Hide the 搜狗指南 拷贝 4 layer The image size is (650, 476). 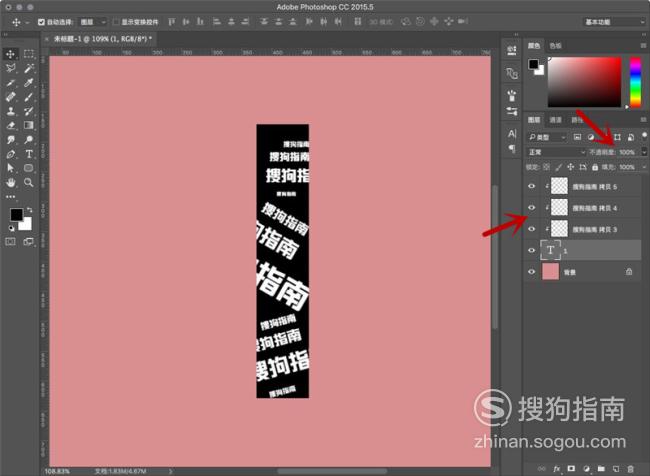click(531, 207)
